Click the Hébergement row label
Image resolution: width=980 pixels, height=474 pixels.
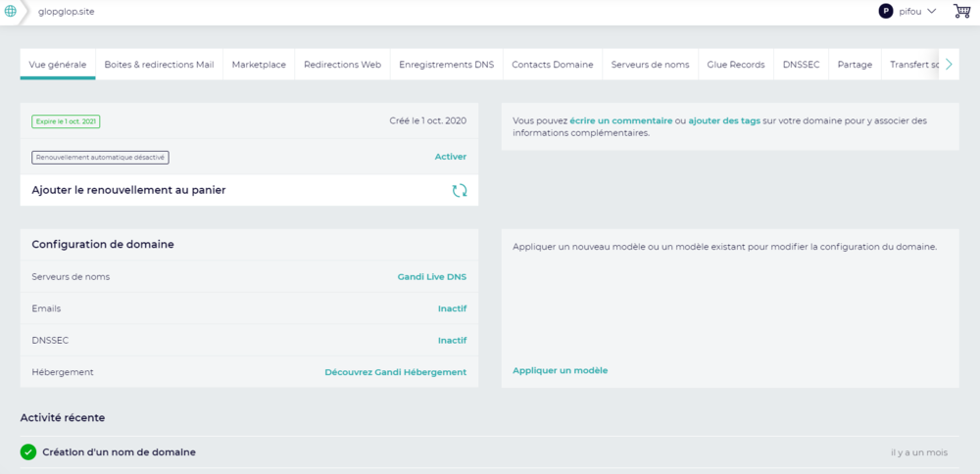tap(63, 372)
